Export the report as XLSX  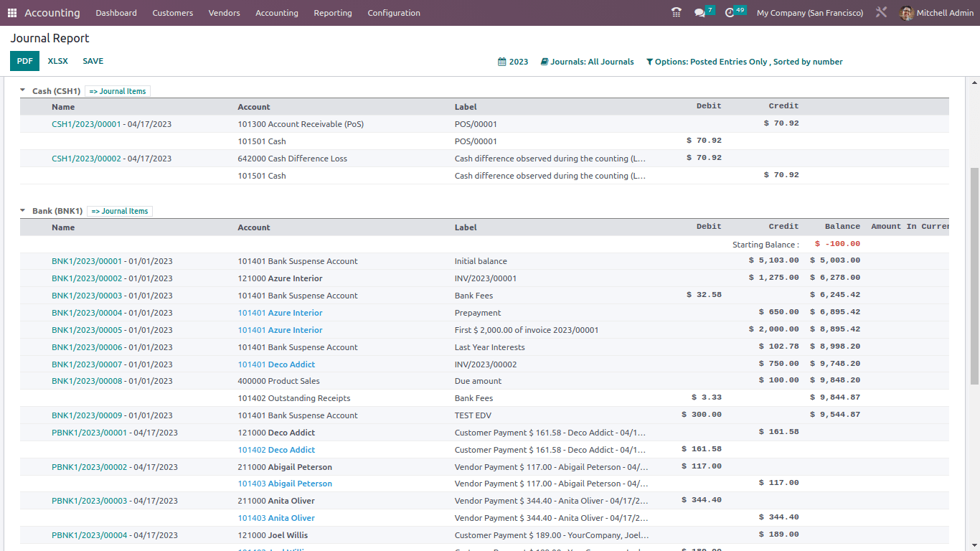click(58, 61)
